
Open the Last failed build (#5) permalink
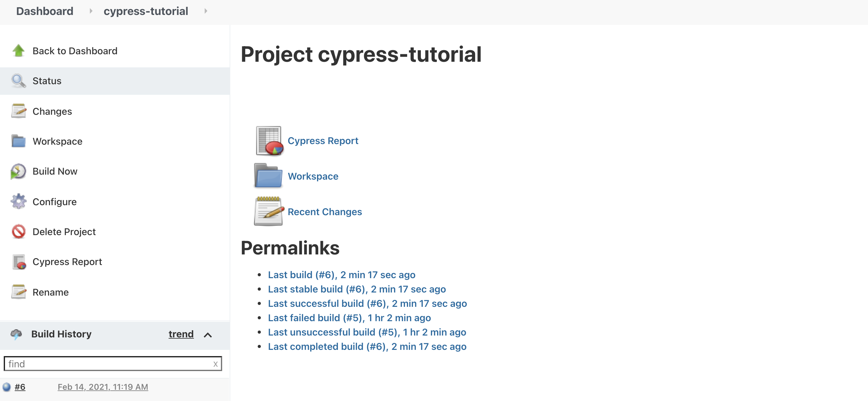(x=349, y=317)
